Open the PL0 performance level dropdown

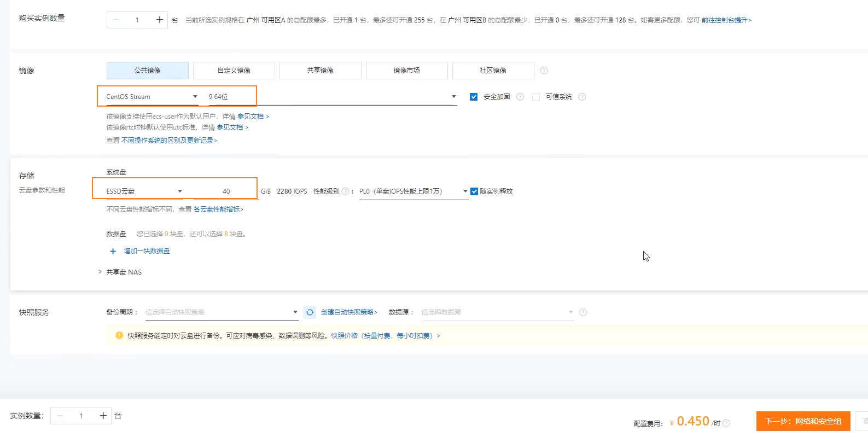413,191
